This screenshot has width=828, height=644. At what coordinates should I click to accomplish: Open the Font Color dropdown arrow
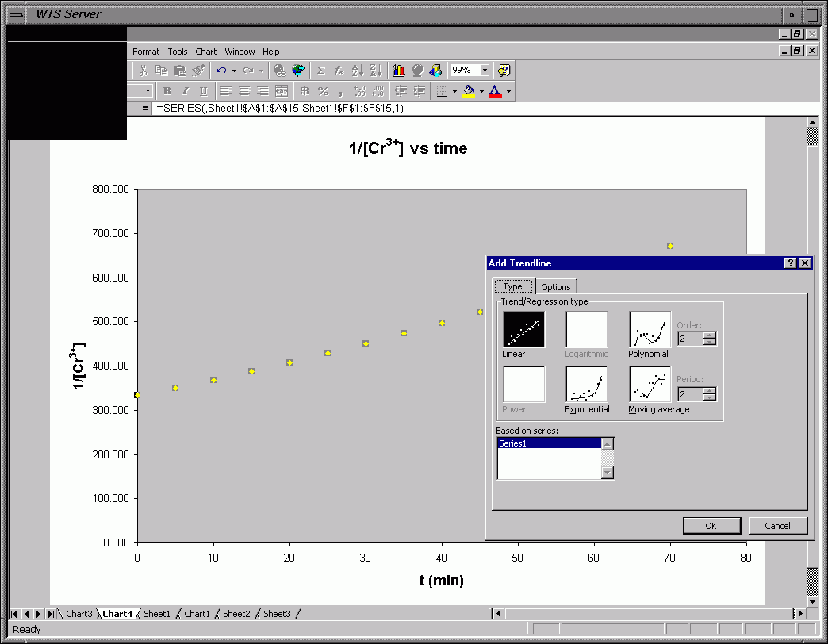(x=508, y=91)
